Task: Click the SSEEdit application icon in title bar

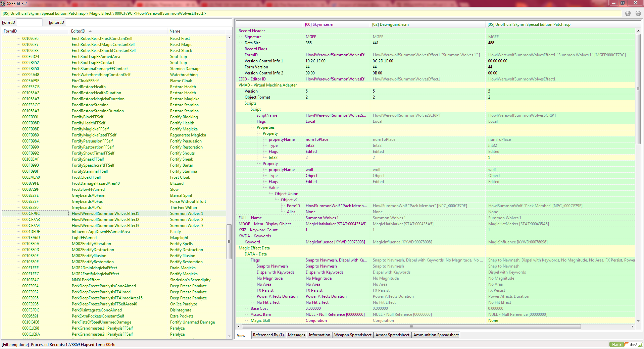Action: click(3, 3)
